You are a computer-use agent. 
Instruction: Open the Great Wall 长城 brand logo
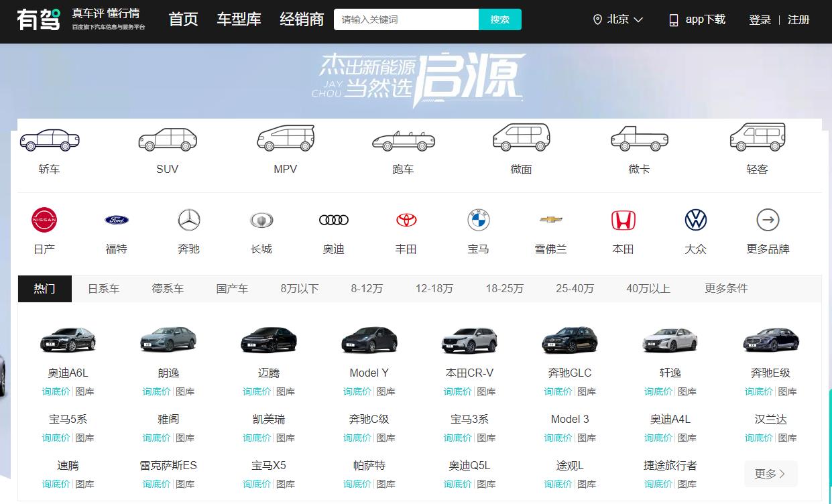261,220
